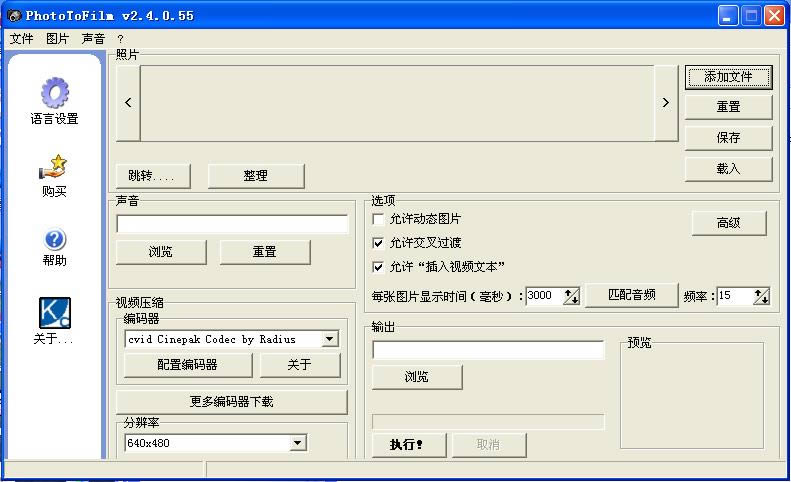This screenshot has width=791, height=482.
Task: Open the 声音 menu
Action: (x=93, y=38)
